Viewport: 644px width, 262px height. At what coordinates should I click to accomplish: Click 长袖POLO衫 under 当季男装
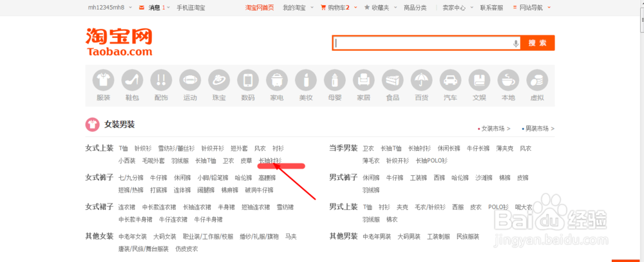[431, 160]
